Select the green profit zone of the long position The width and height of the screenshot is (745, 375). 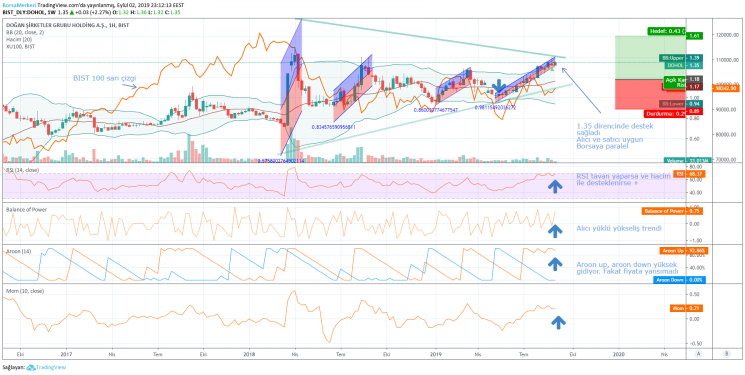point(650,58)
